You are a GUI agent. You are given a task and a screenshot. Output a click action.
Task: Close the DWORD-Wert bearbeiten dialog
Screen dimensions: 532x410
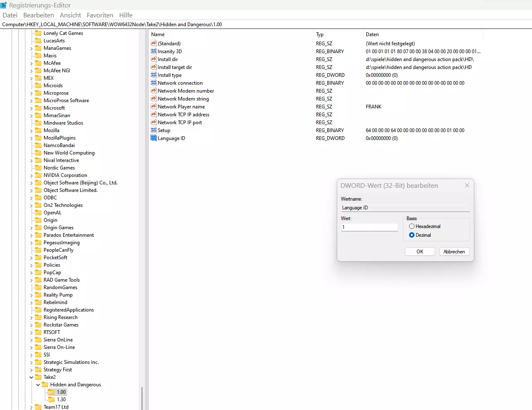tap(467, 185)
